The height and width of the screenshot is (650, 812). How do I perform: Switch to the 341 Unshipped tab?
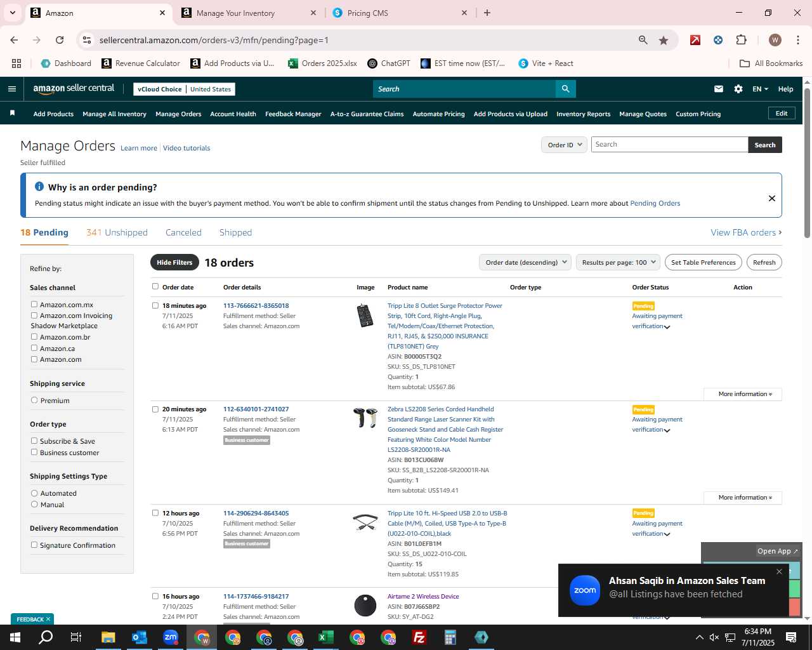click(x=117, y=232)
